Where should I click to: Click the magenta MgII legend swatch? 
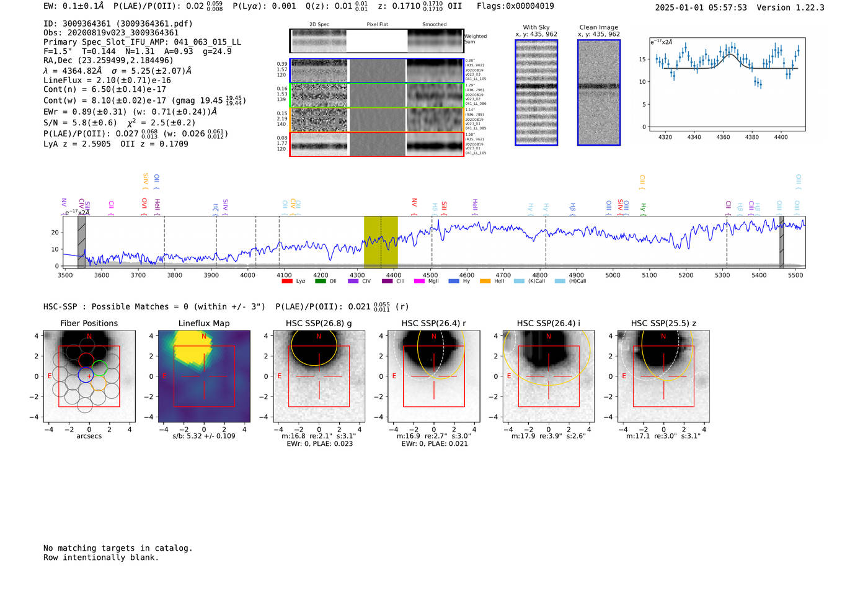tap(419, 281)
